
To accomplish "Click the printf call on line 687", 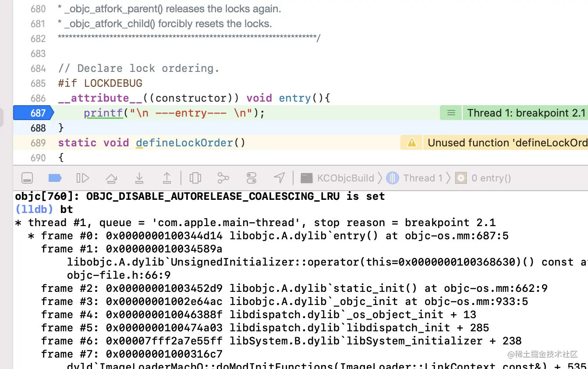I will pyautogui.click(x=103, y=113).
